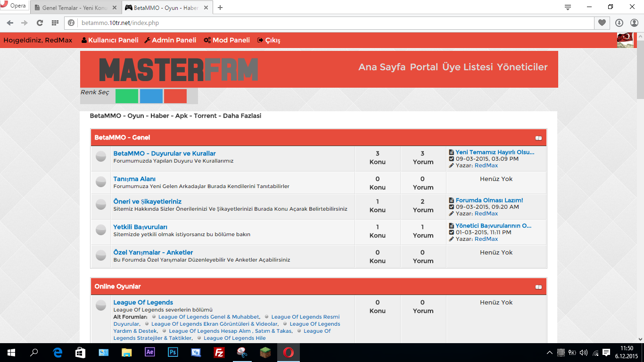Click status icon for Yetkili Başvuruları forum
The width and height of the screenshot is (644, 362).
pyautogui.click(x=101, y=230)
